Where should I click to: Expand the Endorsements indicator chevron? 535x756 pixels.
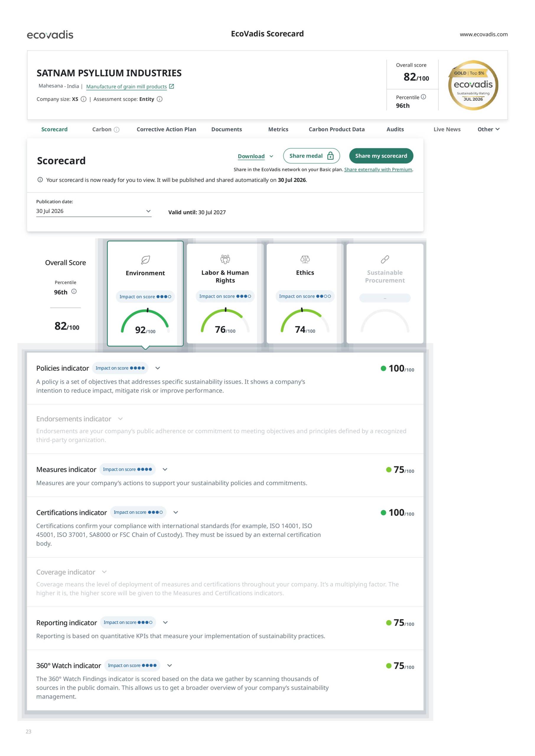120,419
